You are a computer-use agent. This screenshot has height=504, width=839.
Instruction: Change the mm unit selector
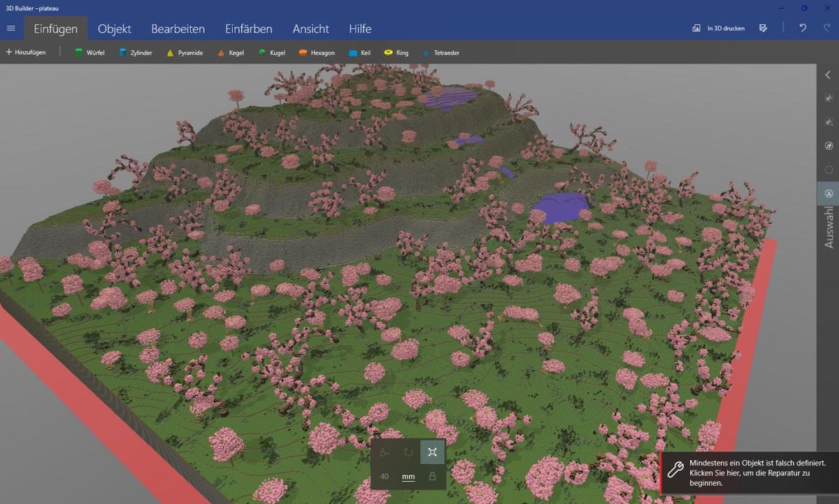(x=408, y=477)
